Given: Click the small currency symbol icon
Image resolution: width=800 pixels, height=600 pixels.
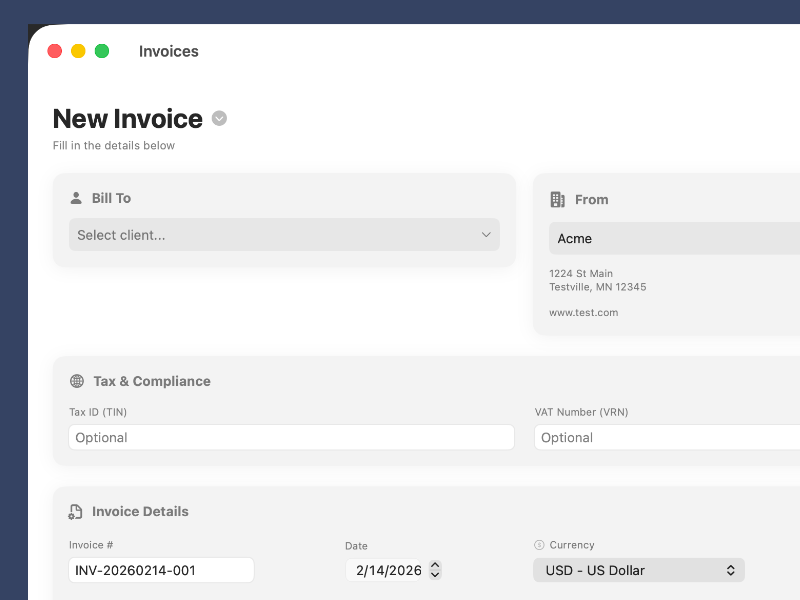Looking at the screenshot, I should pyautogui.click(x=539, y=545).
